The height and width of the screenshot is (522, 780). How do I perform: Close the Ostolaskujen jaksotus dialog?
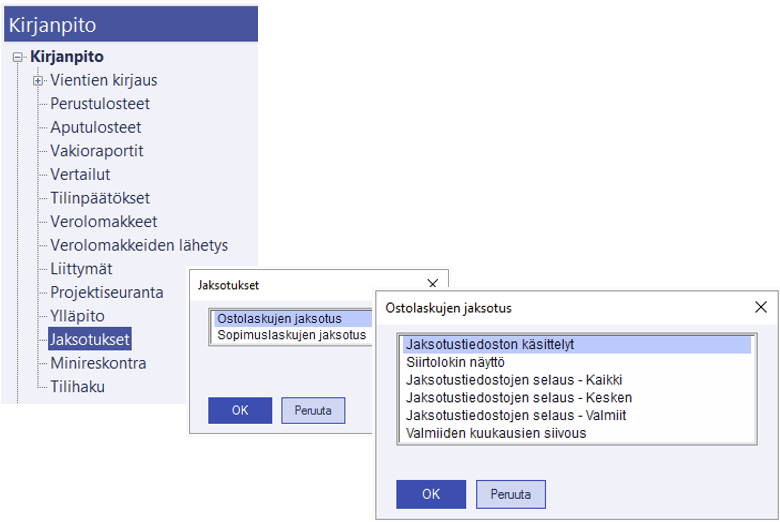(761, 308)
